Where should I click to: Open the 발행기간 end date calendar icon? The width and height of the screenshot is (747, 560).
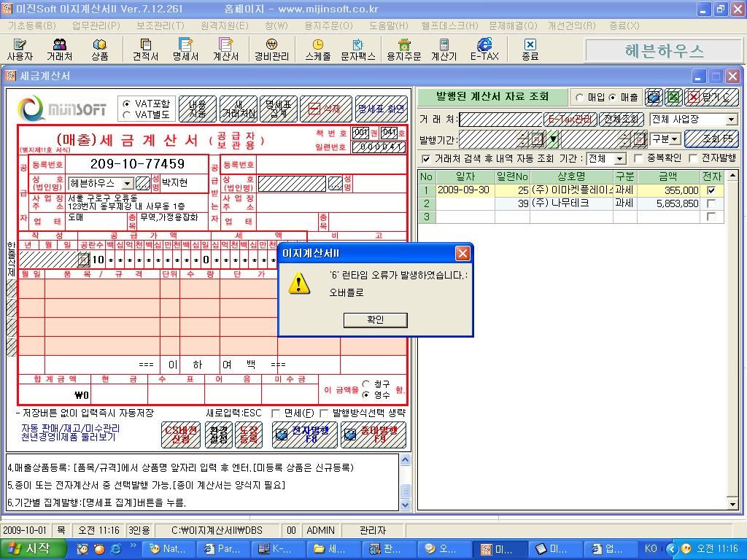640,139
